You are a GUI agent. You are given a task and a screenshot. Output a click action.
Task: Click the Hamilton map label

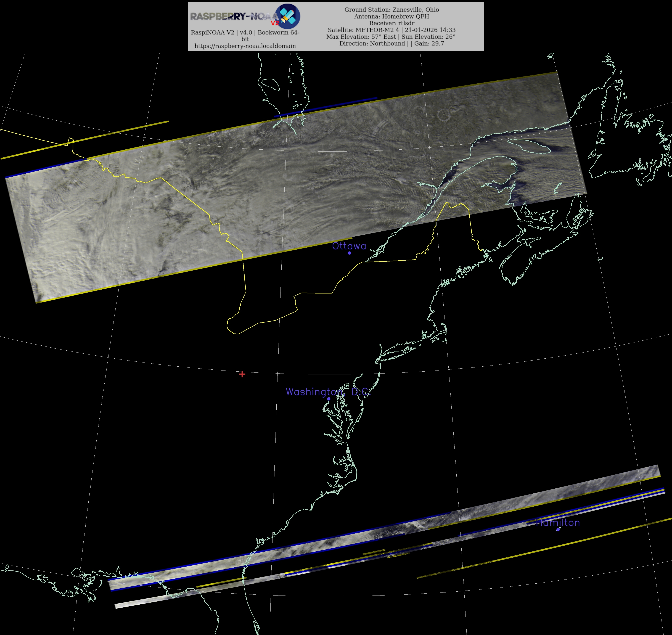[558, 523]
